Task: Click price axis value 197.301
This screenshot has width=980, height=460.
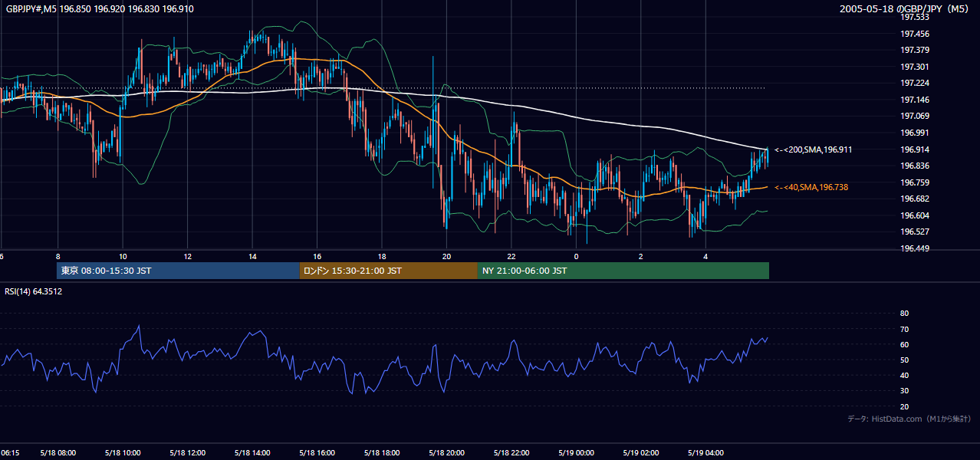Action: point(914,67)
